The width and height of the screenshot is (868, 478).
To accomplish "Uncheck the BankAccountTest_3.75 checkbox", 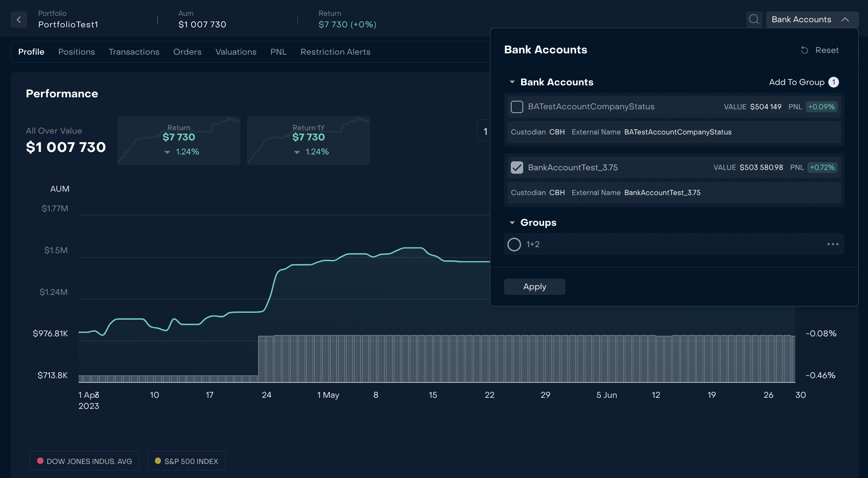I will pyautogui.click(x=517, y=167).
